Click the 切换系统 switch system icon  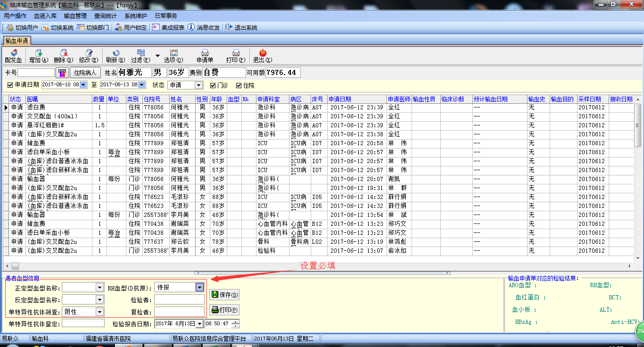point(45,27)
